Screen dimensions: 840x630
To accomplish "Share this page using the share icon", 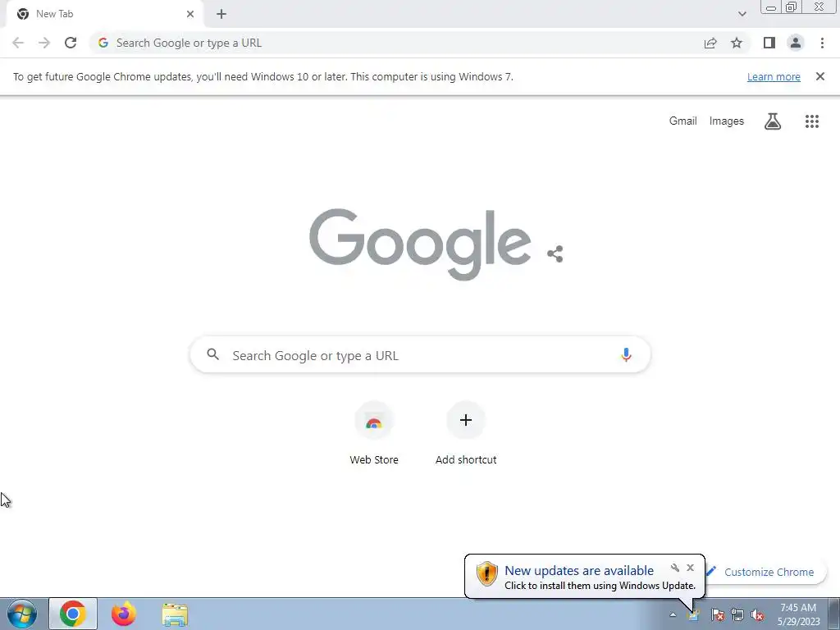I will click(x=710, y=43).
